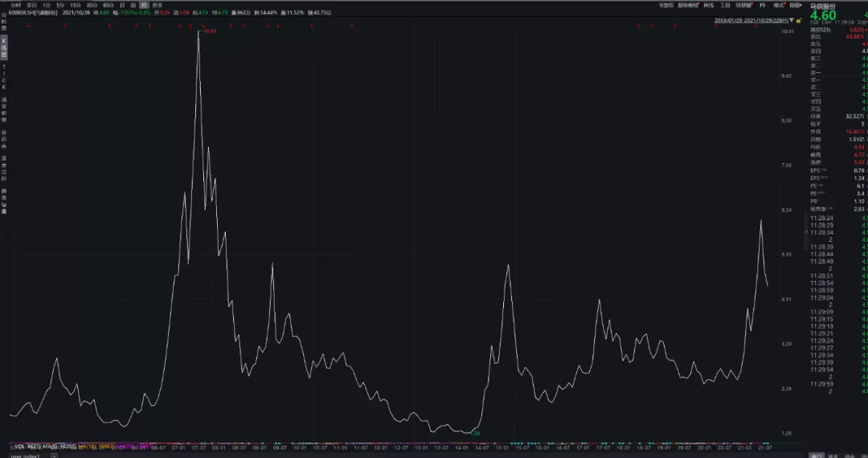The width and height of the screenshot is (868, 458).
Task: Click the user index1 tab at bottom
Action: coord(26,456)
